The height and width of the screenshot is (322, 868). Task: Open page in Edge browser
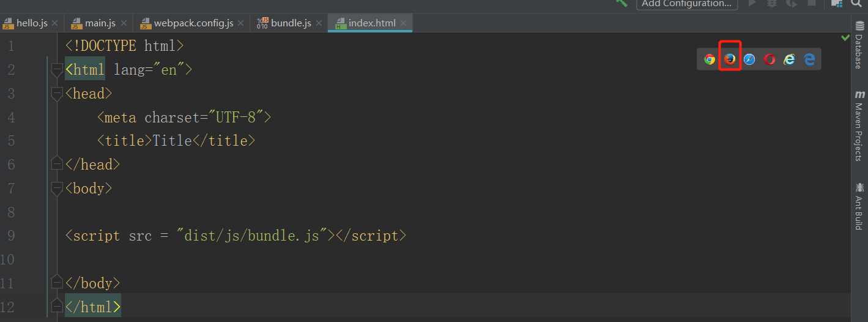tap(809, 59)
